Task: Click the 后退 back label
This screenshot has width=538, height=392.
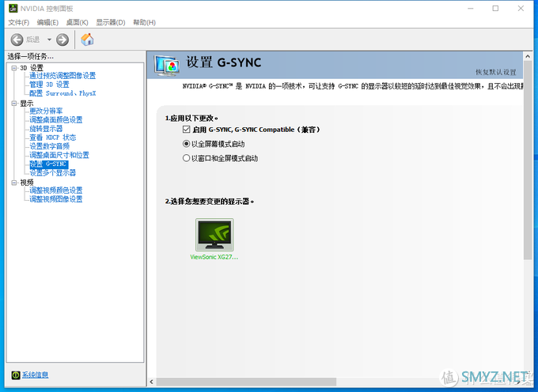Action: point(33,40)
